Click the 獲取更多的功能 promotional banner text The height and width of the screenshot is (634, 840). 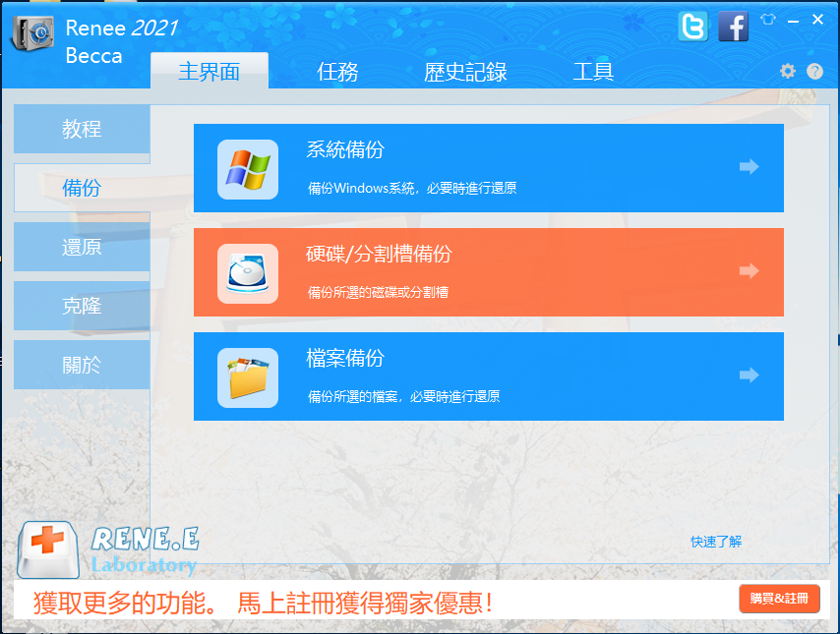[x=263, y=603]
